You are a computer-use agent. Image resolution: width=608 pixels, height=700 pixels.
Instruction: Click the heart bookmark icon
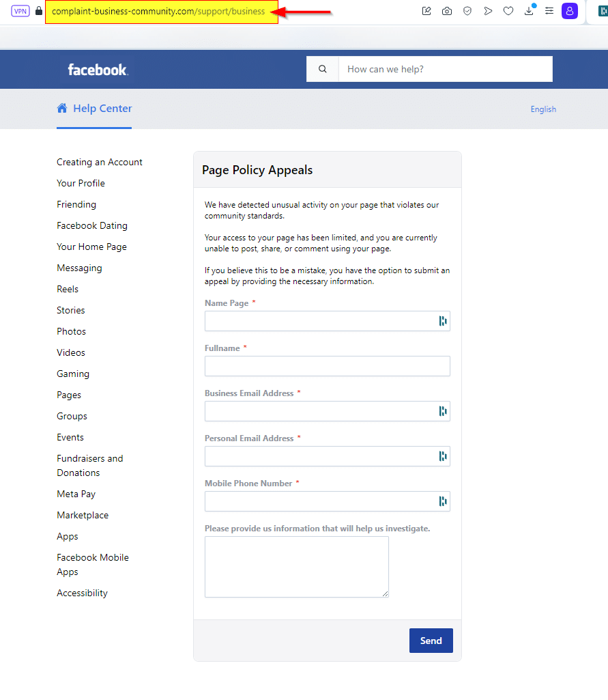coord(508,11)
